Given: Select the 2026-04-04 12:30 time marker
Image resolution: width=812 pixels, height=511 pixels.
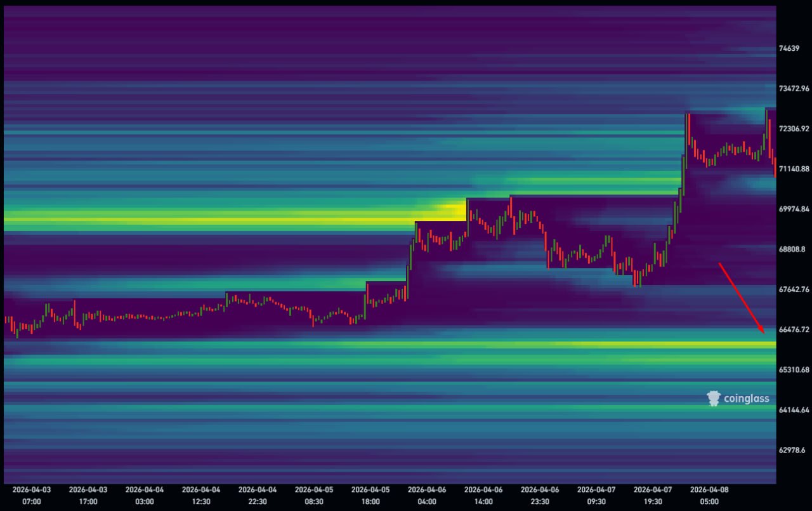Looking at the screenshot, I should point(201,495).
